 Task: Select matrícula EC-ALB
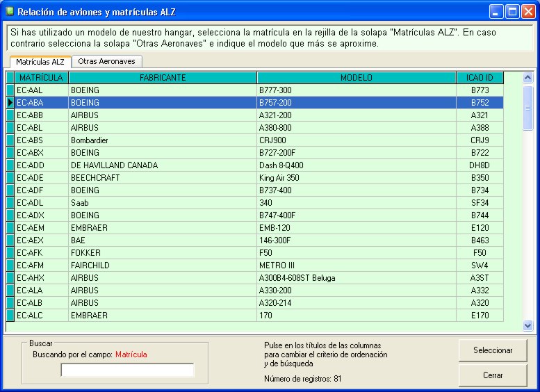41,303
